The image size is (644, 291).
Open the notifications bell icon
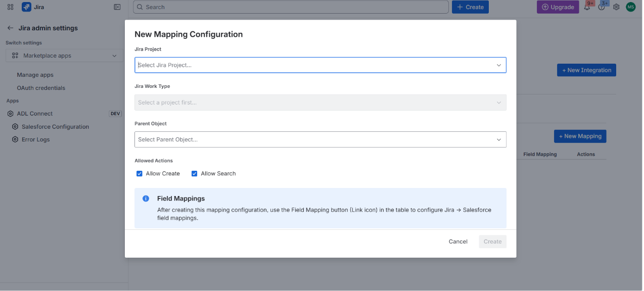(x=587, y=7)
